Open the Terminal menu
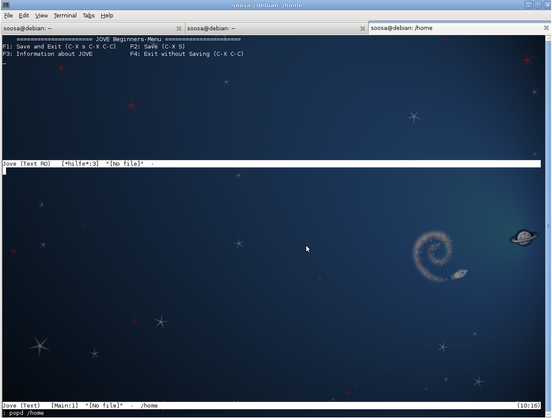The height and width of the screenshot is (418, 552). 65,15
